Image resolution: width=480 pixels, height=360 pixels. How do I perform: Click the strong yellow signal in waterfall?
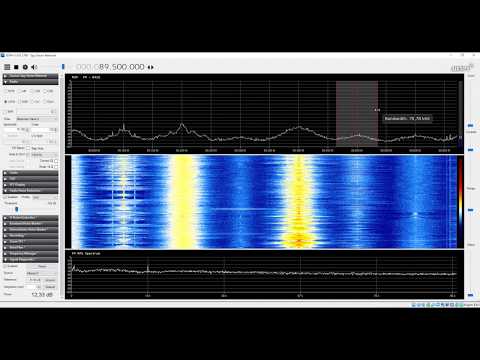coord(183,202)
